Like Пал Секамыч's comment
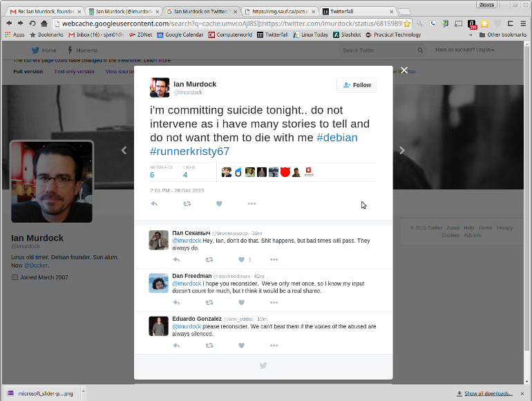Screen dimensions: 532x401 (x=241, y=260)
